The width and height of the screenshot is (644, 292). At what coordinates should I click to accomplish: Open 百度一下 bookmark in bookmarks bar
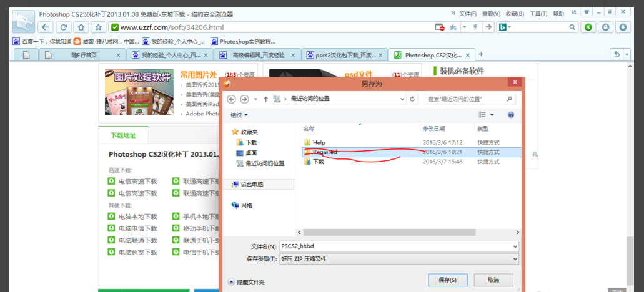click(x=42, y=41)
